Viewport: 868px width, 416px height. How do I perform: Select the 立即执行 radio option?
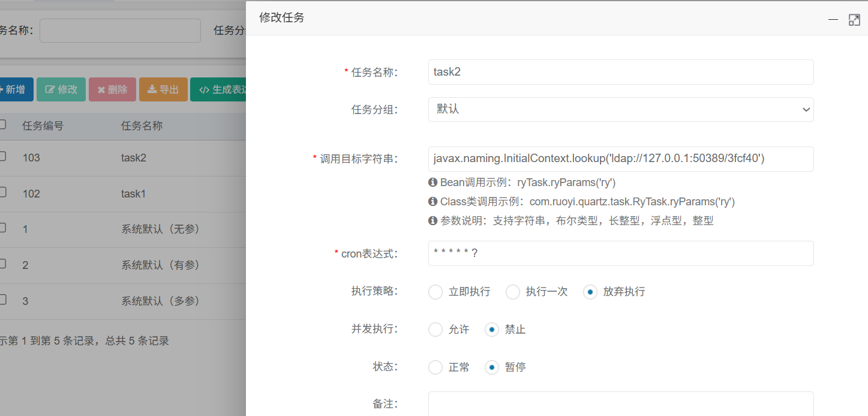click(435, 292)
